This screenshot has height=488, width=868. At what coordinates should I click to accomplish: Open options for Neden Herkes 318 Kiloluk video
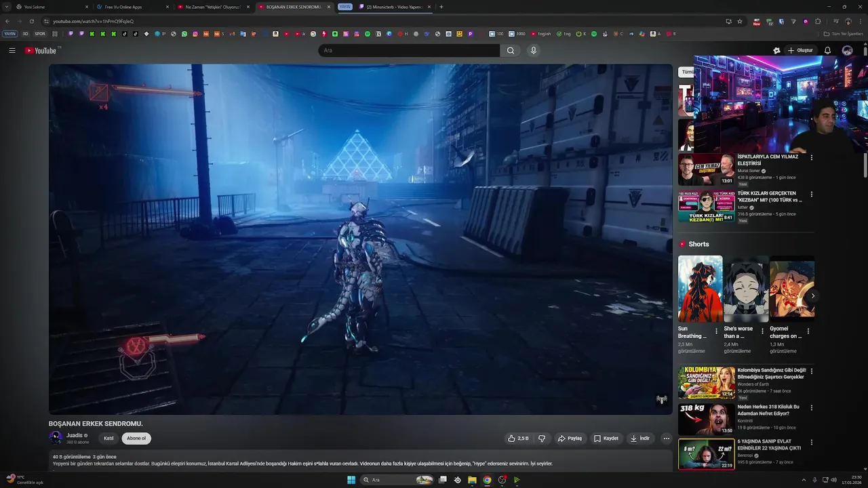click(812, 407)
